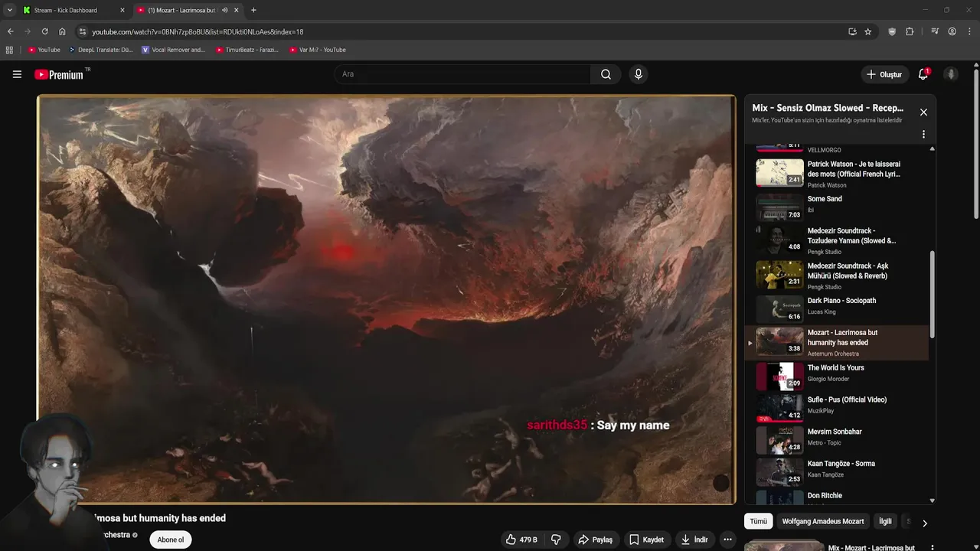The height and width of the screenshot is (551, 980).
Task: Switch to Stream - Kick Dashboard tab
Action: click(73, 10)
